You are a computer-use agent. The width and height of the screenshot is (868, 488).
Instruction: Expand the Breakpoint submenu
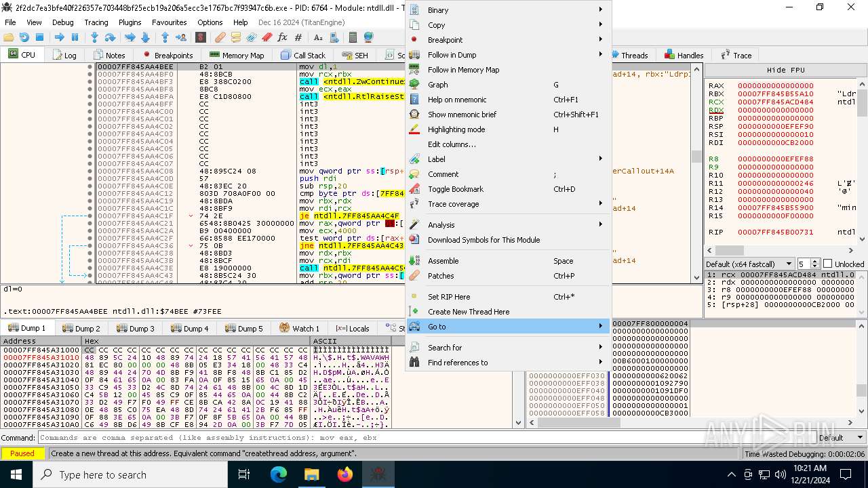point(509,40)
